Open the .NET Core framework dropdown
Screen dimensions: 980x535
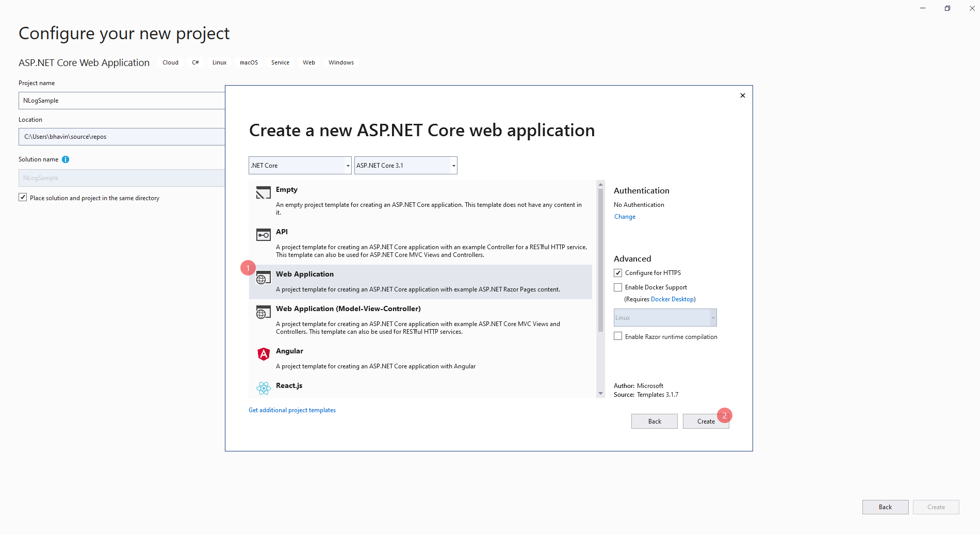point(300,166)
